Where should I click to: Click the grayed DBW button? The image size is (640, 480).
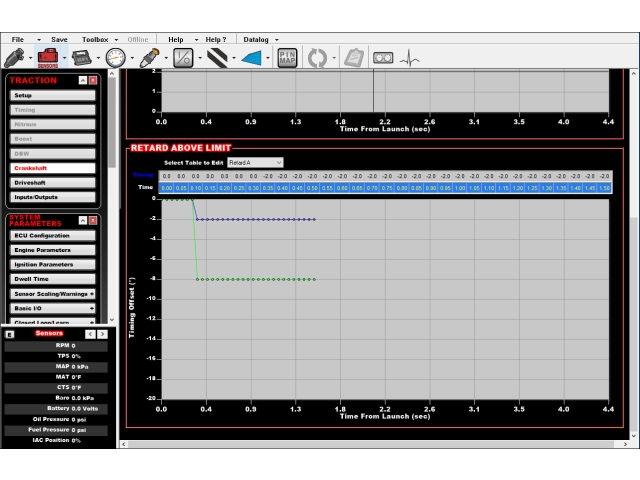53,153
